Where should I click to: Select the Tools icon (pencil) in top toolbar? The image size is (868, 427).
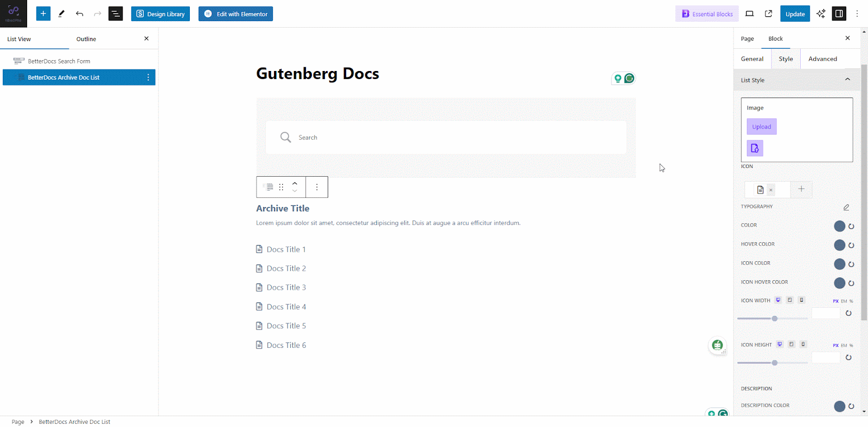coord(62,14)
